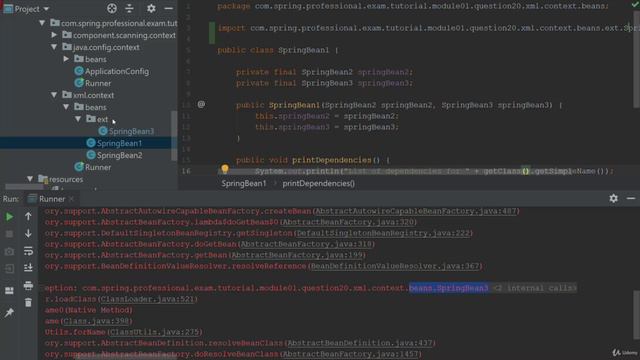The width and height of the screenshot is (640, 360).
Task: Open BeanDefinitionValueResolver.java:367 link
Action: coord(395,266)
